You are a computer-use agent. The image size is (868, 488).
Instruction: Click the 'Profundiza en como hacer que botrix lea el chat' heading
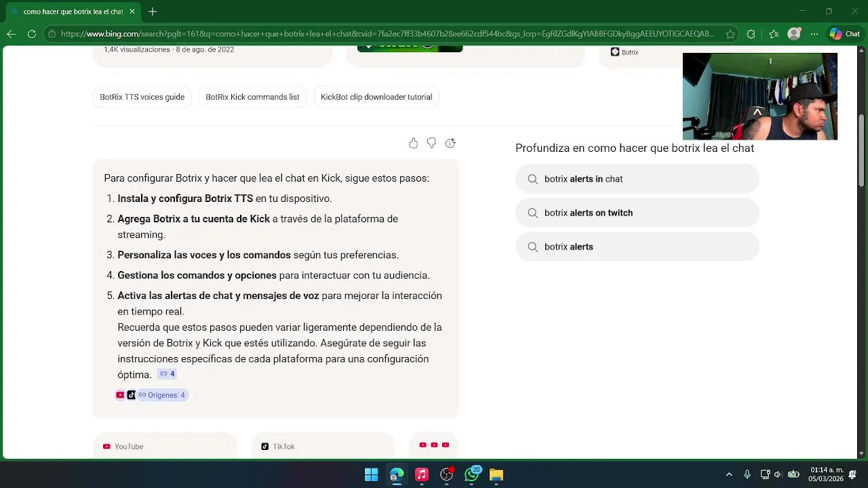[635, 148]
